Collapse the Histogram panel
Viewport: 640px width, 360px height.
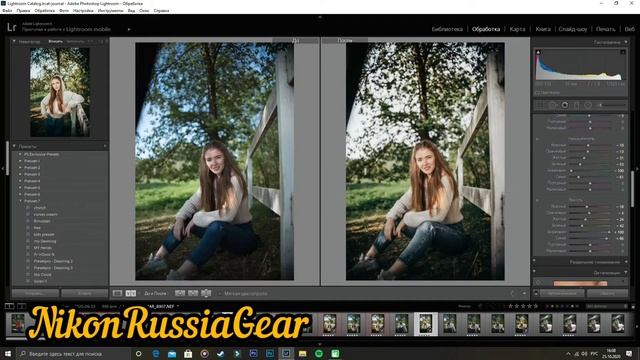pos(626,42)
